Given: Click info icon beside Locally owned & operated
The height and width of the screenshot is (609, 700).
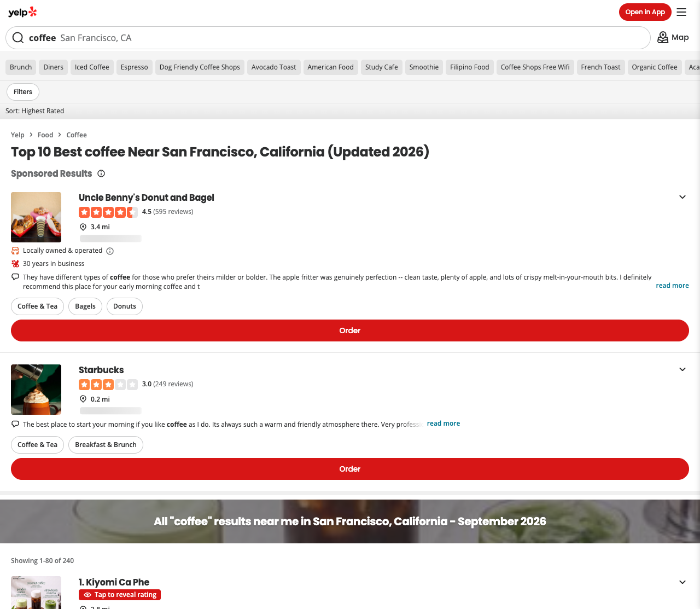Looking at the screenshot, I should tap(110, 251).
